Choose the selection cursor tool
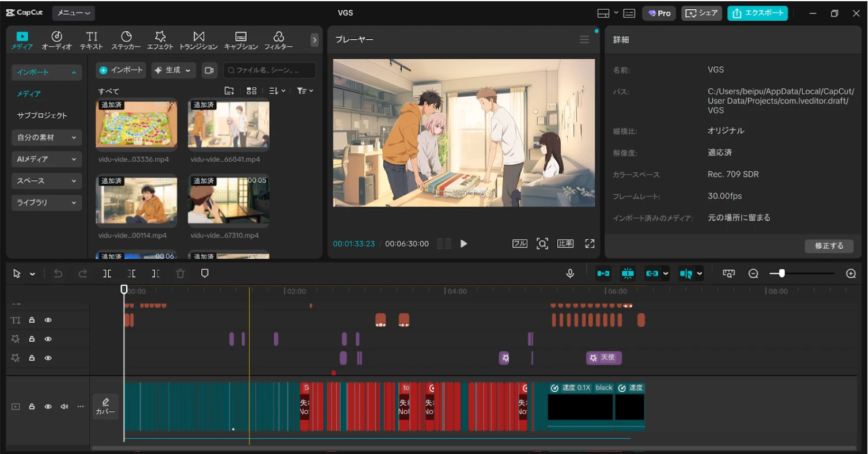868x454 pixels. coord(17,274)
